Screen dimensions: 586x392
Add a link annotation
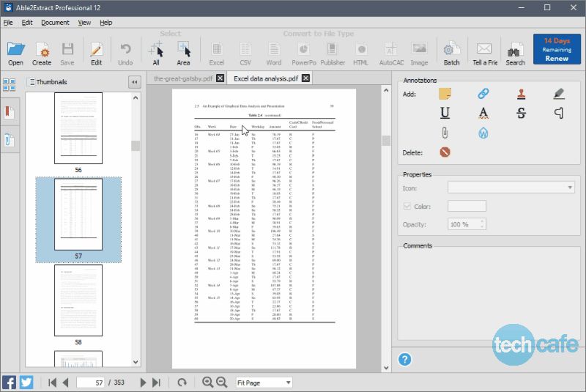(483, 94)
